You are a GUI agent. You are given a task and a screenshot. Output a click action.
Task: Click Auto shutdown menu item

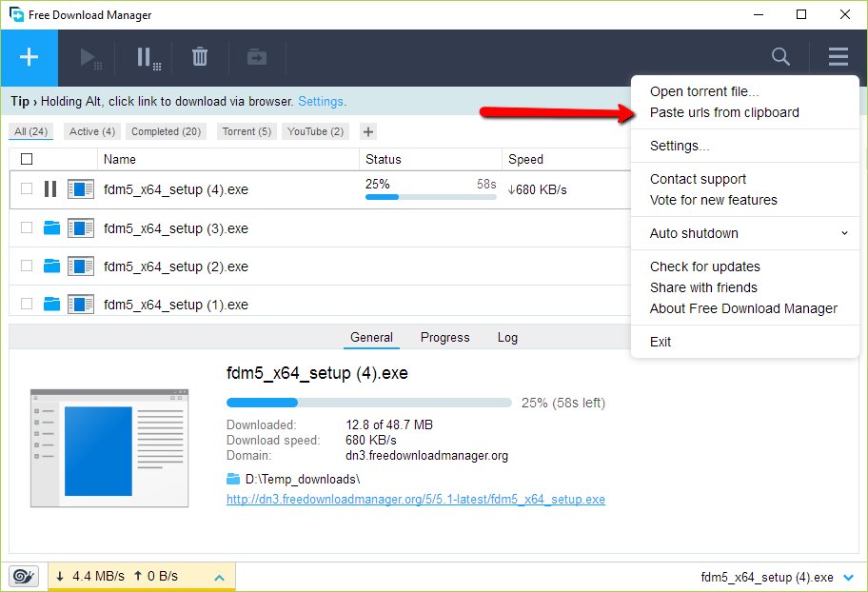click(694, 233)
